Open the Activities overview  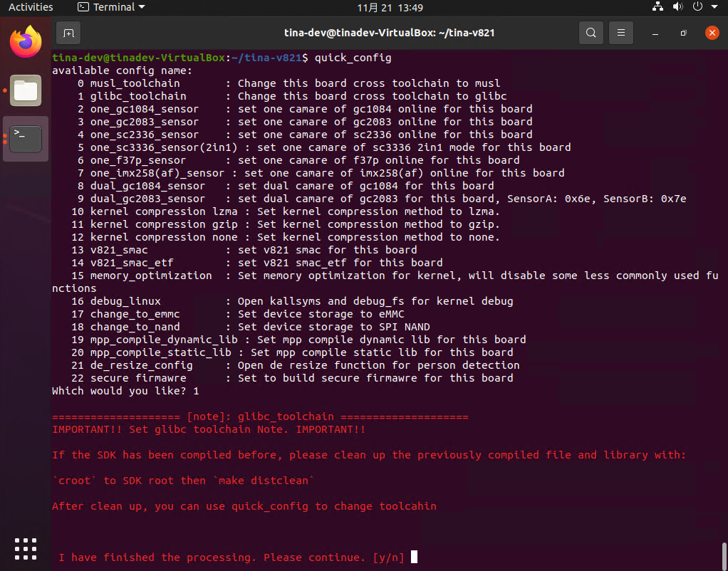coord(31,7)
